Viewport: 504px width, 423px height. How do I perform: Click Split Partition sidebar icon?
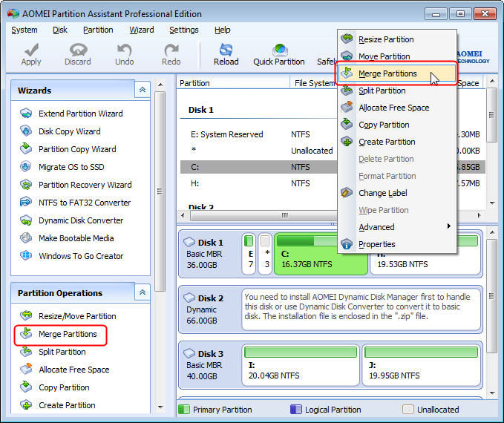pos(26,351)
